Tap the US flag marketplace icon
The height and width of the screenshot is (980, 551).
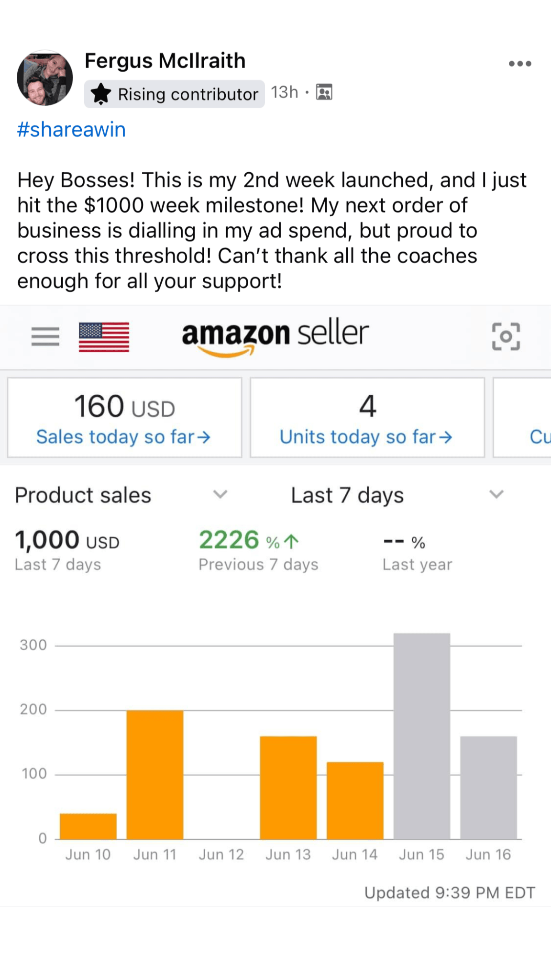click(104, 337)
